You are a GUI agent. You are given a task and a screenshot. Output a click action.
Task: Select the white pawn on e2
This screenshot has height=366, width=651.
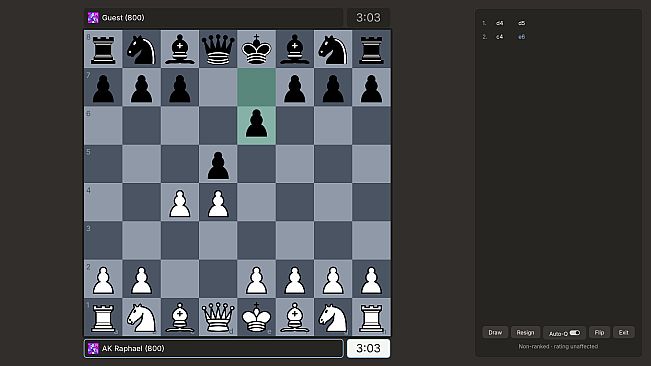click(256, 279)
